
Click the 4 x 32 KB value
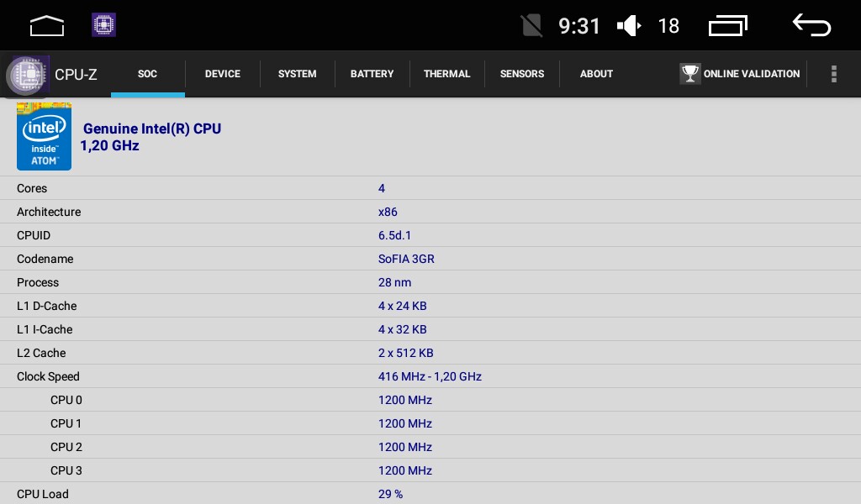[x=403, y=329]
